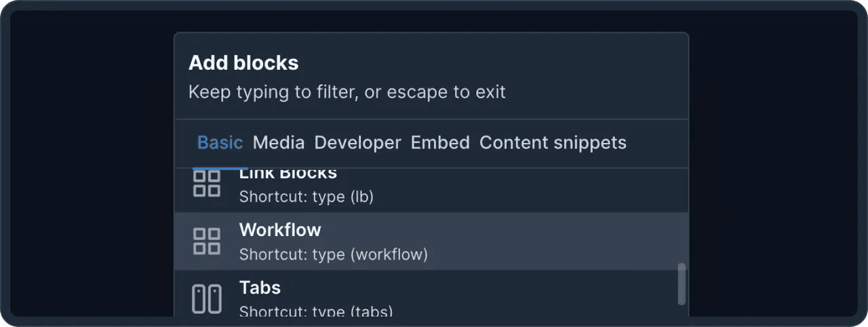Open the Media tab
The image size is (868, 327).
click(279, 143)
